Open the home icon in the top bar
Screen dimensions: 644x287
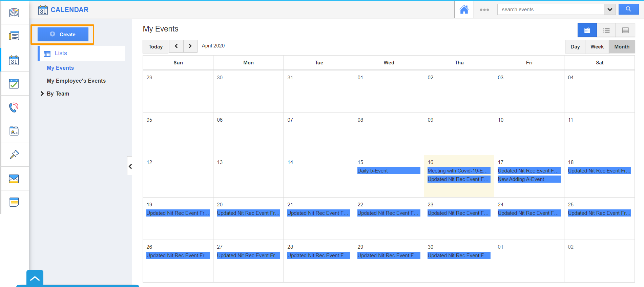[x=464, y=9]
